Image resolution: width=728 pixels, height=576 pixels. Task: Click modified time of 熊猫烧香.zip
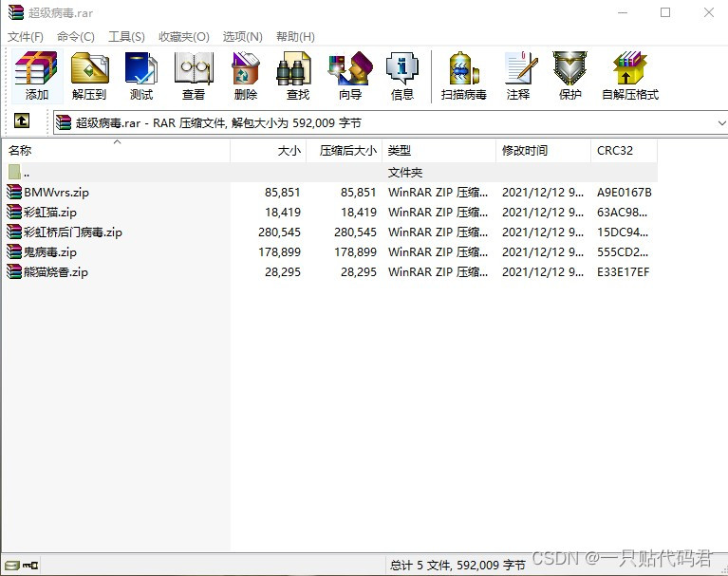click(543, 272)
